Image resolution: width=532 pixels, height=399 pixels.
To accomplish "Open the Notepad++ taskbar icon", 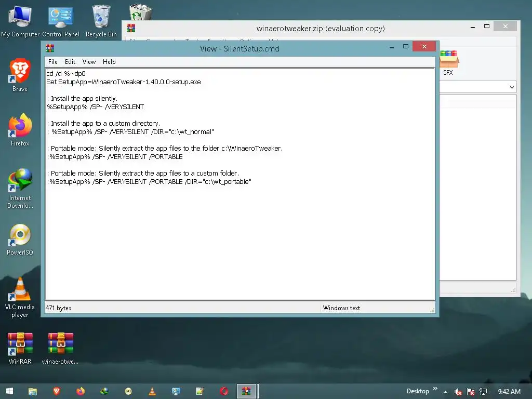I will (x=200, y=391).
